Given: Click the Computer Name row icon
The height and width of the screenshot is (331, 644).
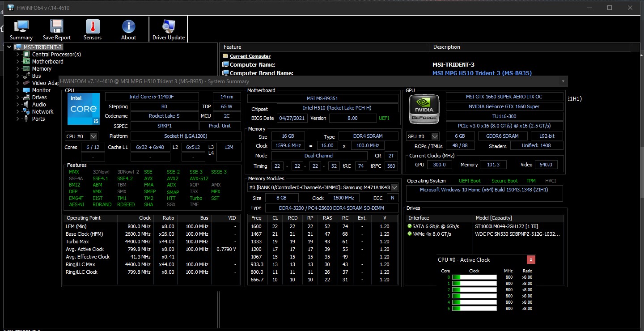Looking at the screenshot, I should [x=225, y=64].
